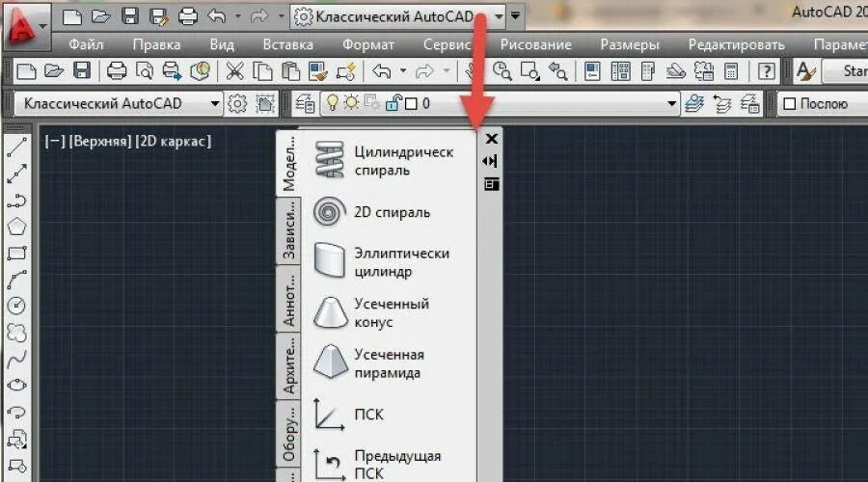Select the Construction Line tool
868x482 pixels.
click(16, 174)
